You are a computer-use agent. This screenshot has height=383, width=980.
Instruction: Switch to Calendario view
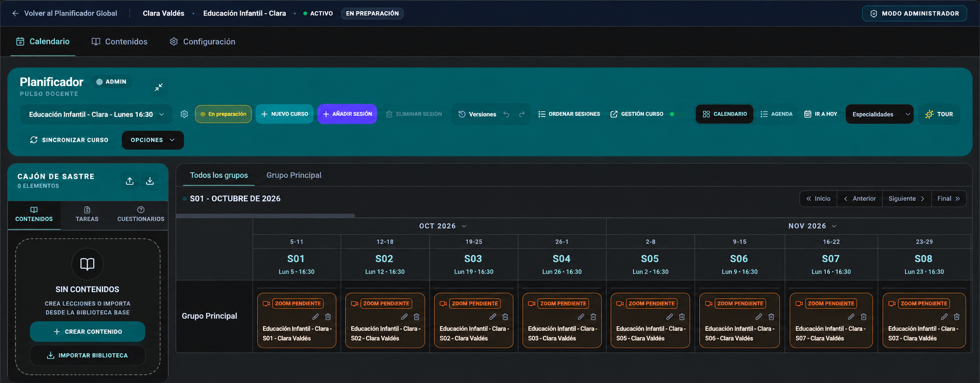(725, 114)
